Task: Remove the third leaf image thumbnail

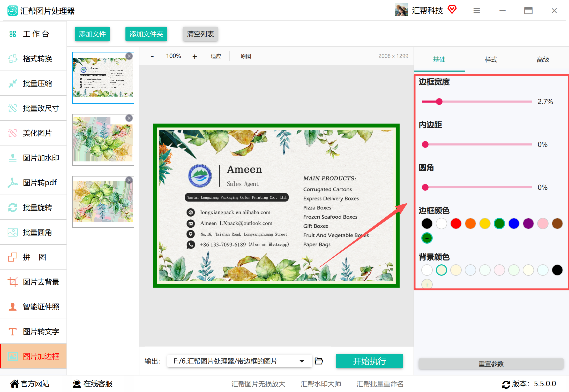Action: tap(129, 180)
